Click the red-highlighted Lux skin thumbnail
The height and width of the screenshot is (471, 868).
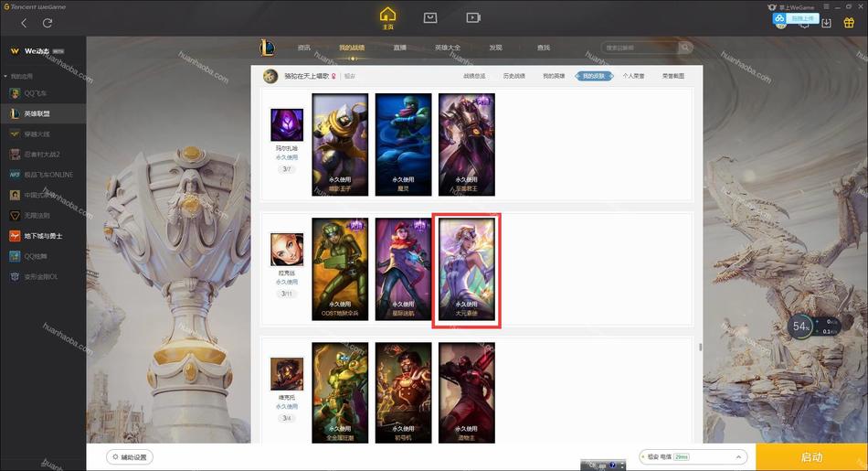tap(467, 269)
